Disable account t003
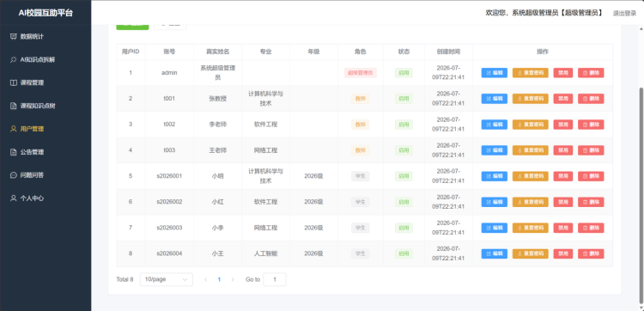 (563, 150)
